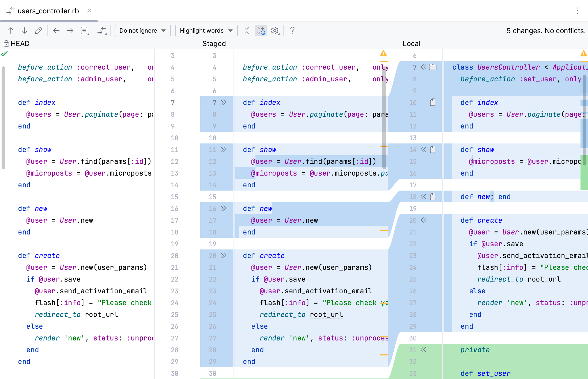The width and height of the screenshot is (588, 379).
Task: Toggle synchronize scrolling button
Action: pos(261,31)
